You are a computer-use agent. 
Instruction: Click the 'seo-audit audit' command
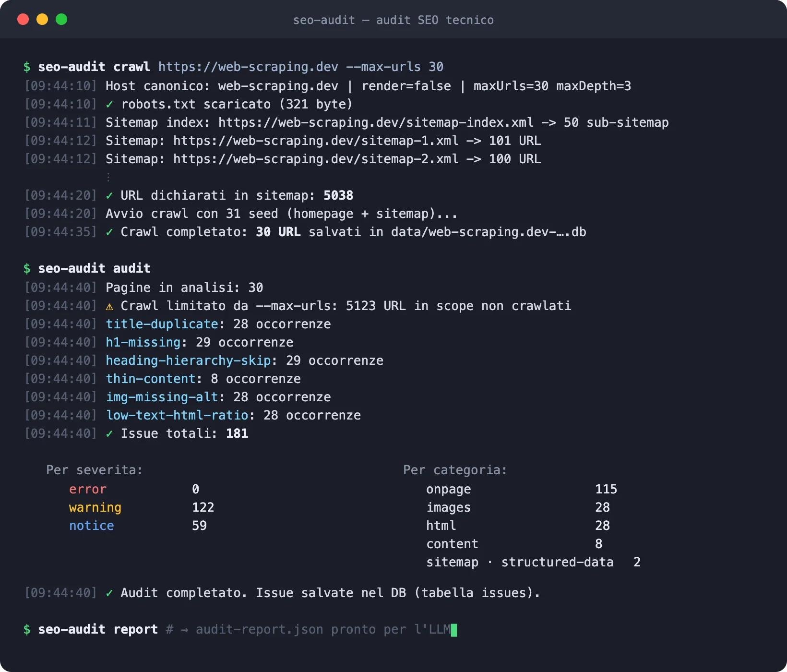click(x=94, y=268)
